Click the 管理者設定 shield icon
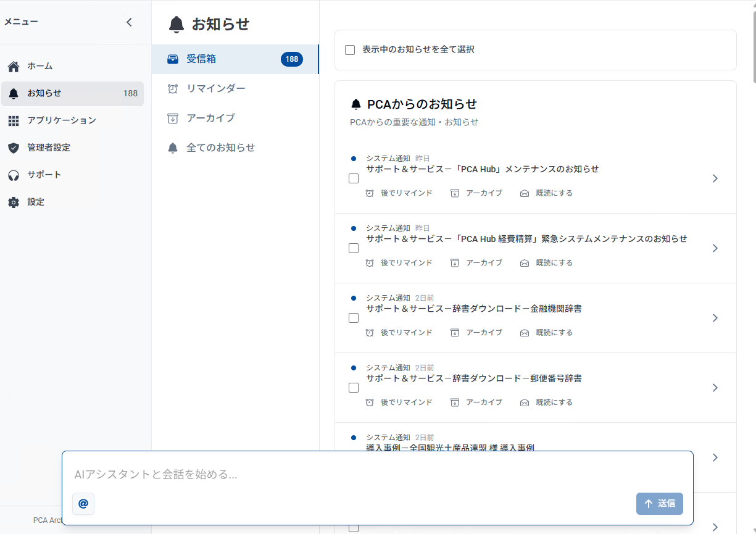The image size is (756, 534). pos(14,148)
